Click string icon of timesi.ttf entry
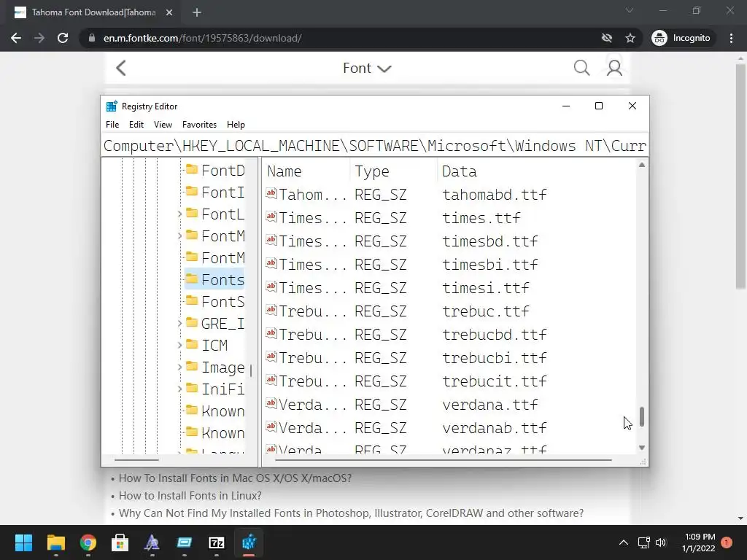Screen dimensions: 747x560 271,287
